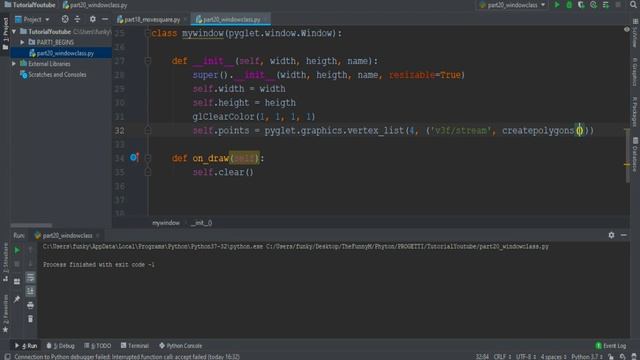Screen dimensions: 640x360
Task: Fold the mywindow class at line 25
Action: coord(148,33)
